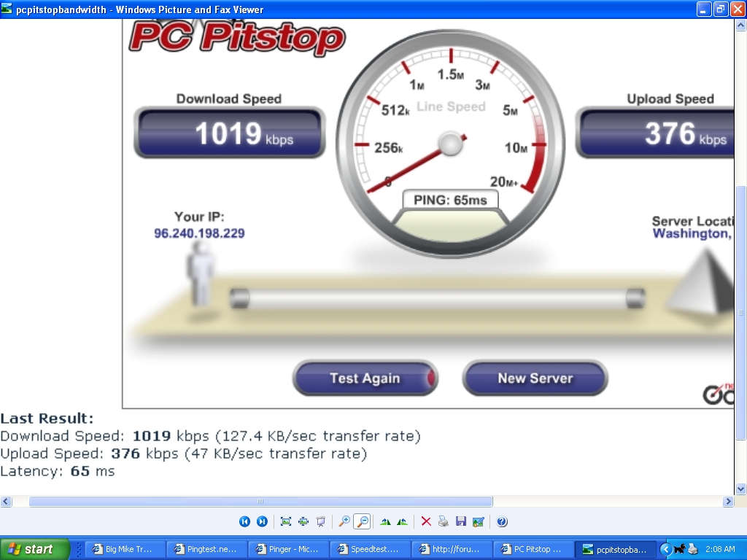Viewport: 747px width, 560px height.
Task: Click the Latency: 65 ms line
Action: tap(57, 472)
